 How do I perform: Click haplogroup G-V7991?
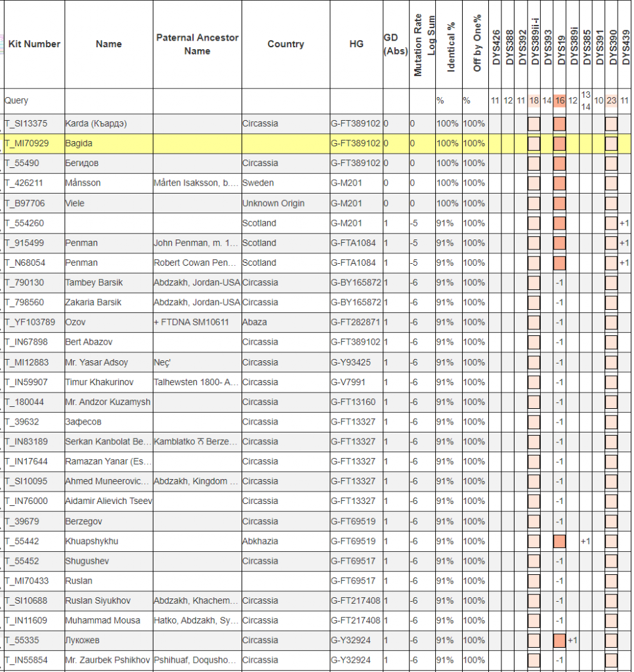click(x=349, y=382)
